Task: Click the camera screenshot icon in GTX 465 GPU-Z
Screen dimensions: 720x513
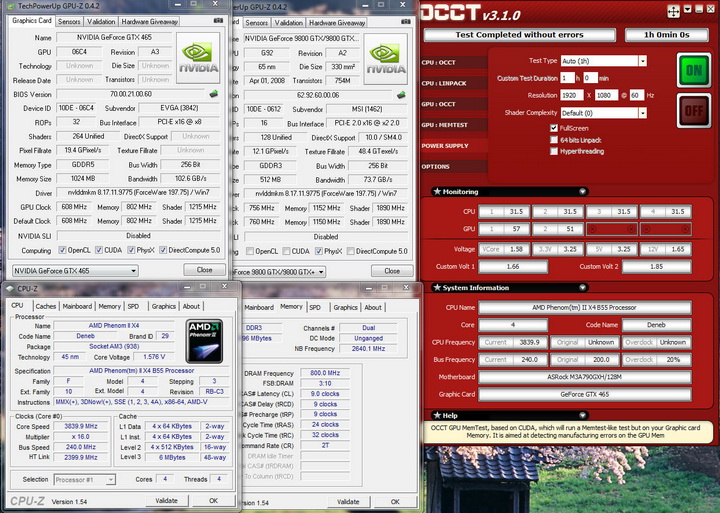Action: (219, 21)
